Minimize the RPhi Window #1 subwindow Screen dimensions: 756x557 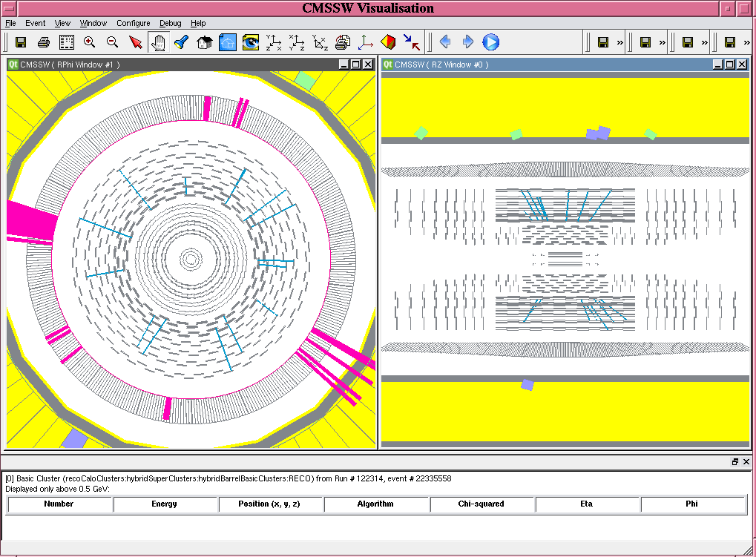[344, 65]
